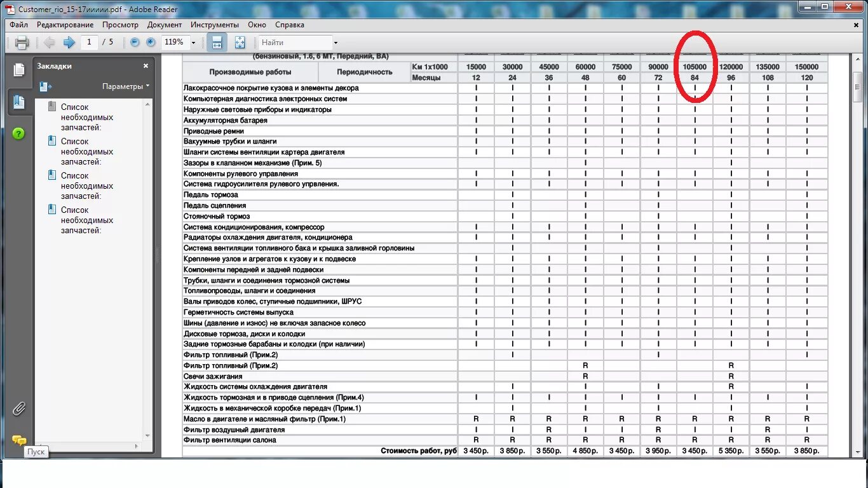Click the 150000 km column header

[807, 67]
